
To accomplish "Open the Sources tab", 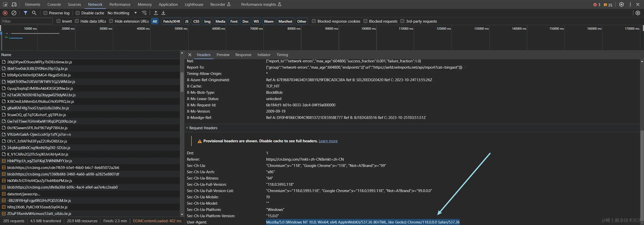I will point(74,4).
